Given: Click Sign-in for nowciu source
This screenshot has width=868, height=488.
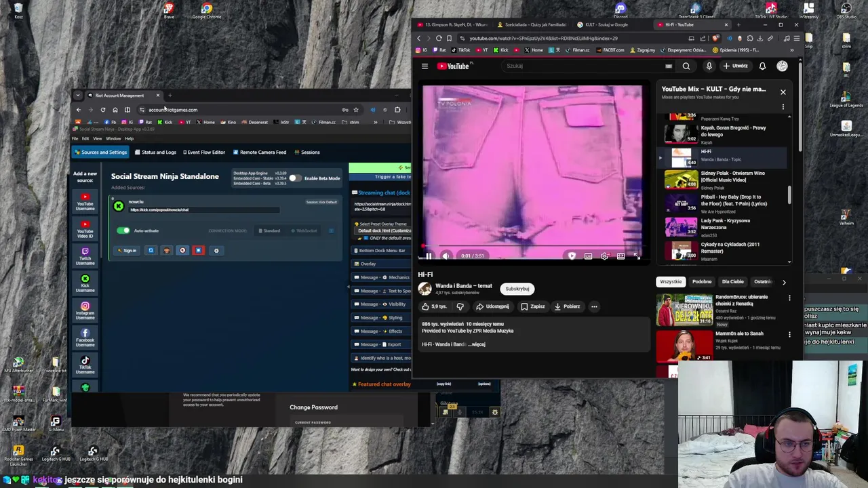Looking at the screenshot, I should coord(127,251).
